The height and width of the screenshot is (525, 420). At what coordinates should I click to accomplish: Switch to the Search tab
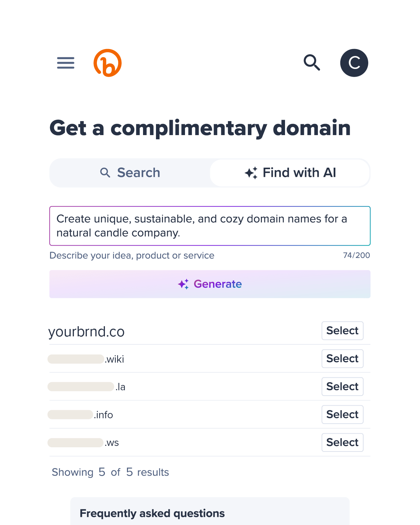pyautogui.click(x=129, y=173)
